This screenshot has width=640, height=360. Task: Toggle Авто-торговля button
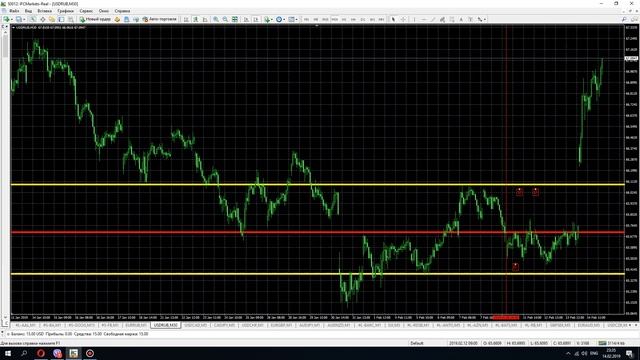tap(160, 19)
